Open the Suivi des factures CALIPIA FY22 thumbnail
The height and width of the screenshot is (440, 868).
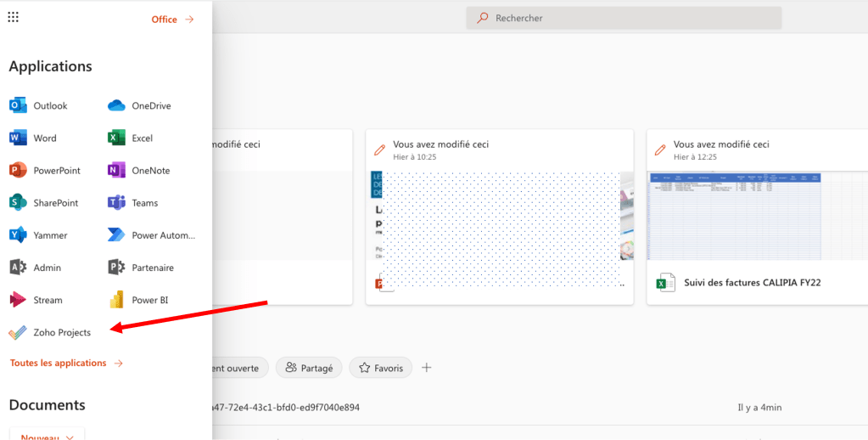pyautogui.click(x=735, y=216)
